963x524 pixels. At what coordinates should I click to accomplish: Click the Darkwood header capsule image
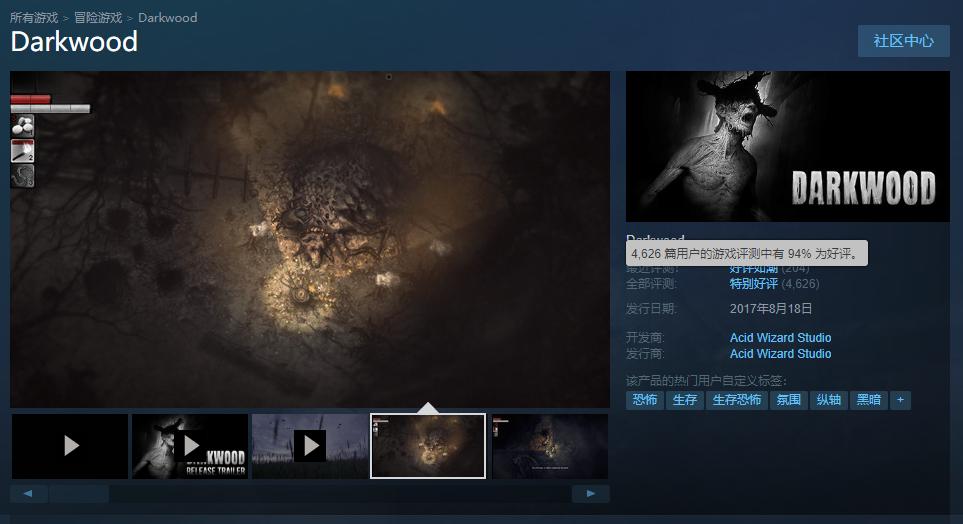tap(787, 146)
